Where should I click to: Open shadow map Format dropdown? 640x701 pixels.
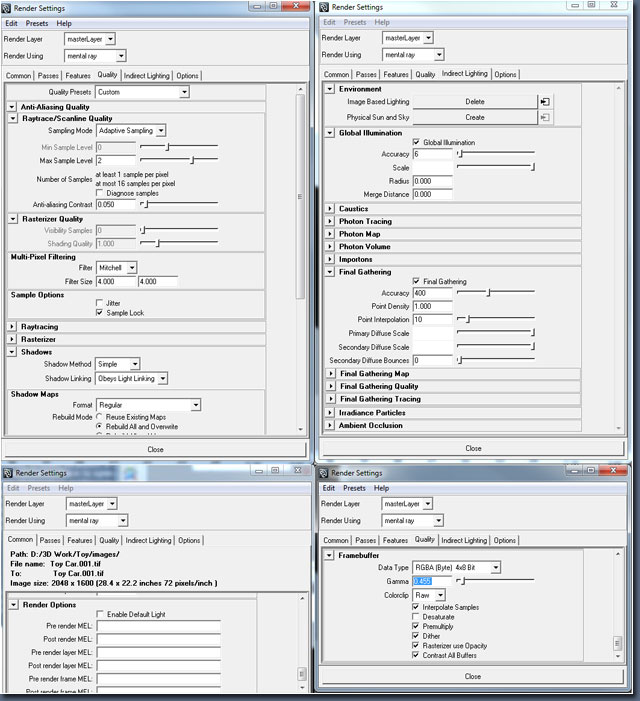pos(148,405)
